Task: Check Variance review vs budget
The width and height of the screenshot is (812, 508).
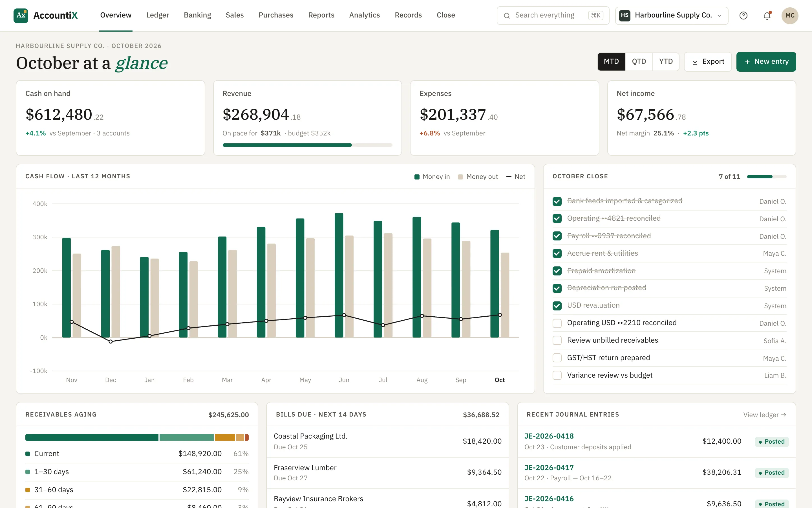Action: click(557, 375)
